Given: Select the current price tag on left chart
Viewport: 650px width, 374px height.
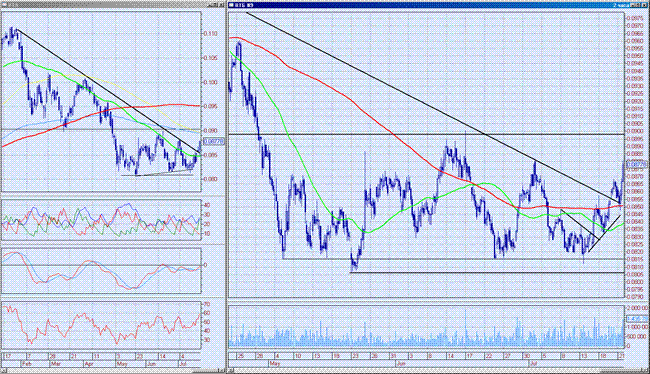Looking at the screenshot, I should pyautogui.click(x=214, y=141).
